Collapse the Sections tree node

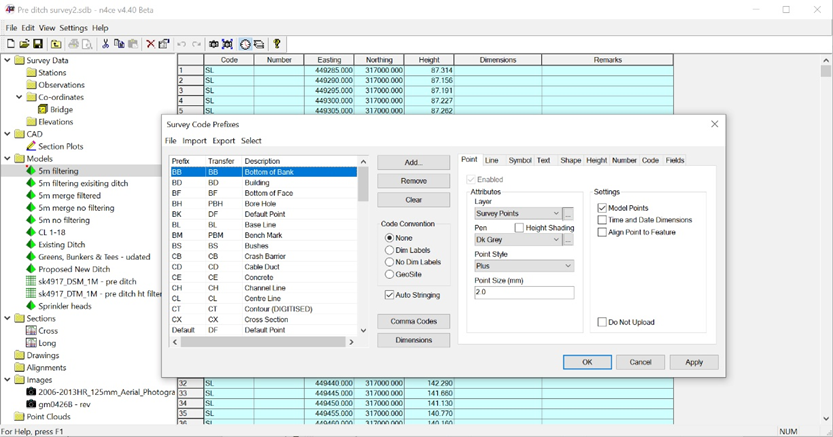[7, 318]
